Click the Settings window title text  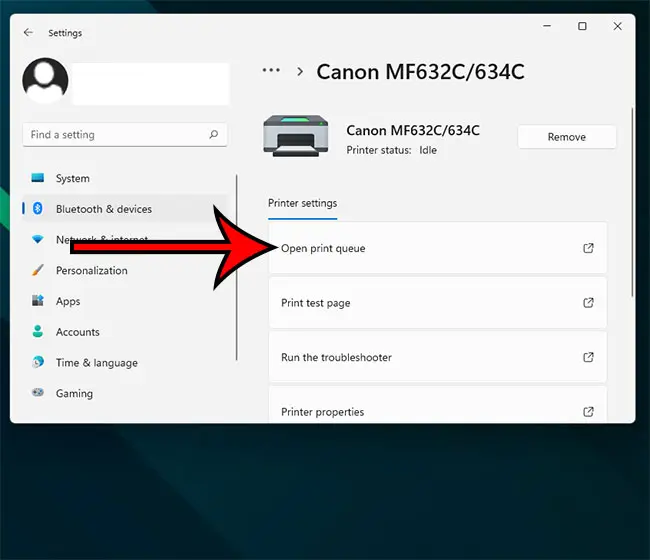pyautogui.click(x=65, y=33)
